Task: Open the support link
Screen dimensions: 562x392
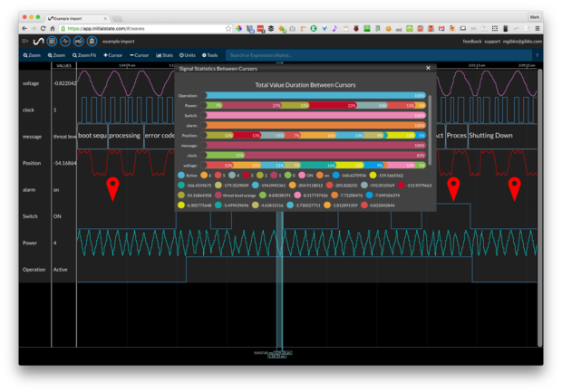Action: [492, 41]
